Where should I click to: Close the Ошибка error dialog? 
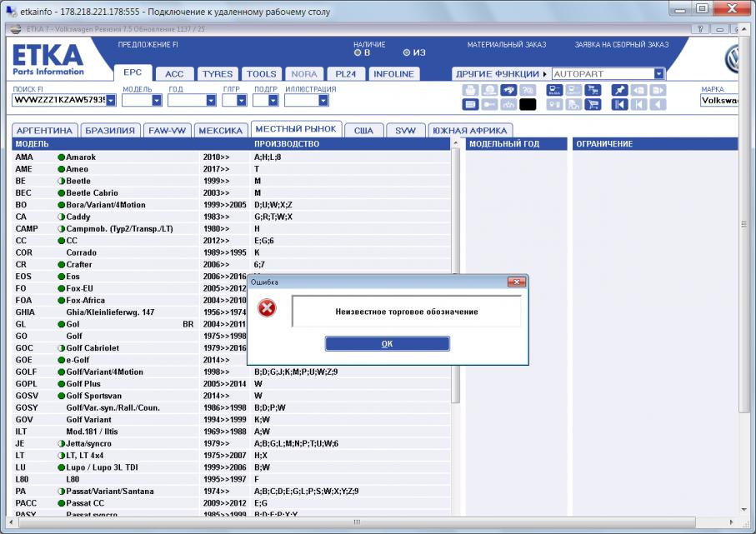click(x=517, y=282)
